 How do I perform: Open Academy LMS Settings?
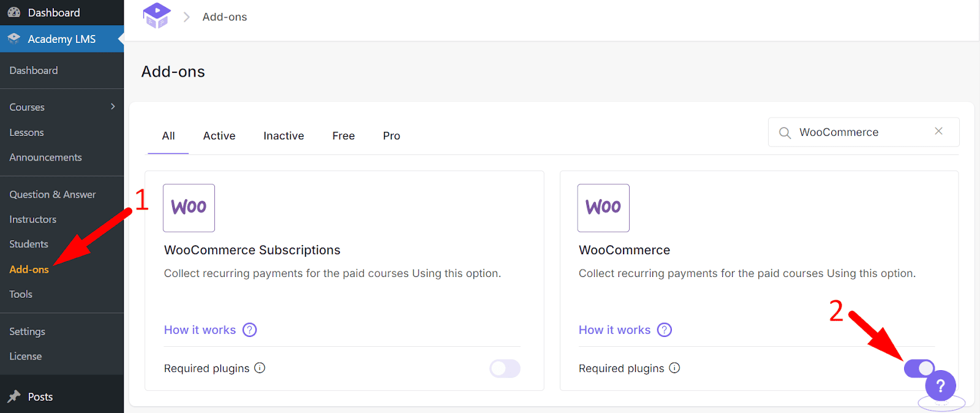(x=27, y=332)
